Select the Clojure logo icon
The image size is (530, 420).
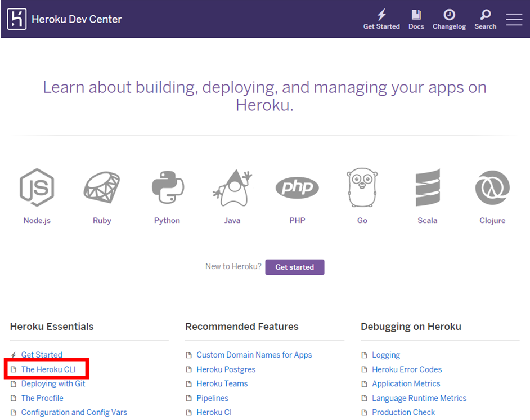click(x=492, y=187)
